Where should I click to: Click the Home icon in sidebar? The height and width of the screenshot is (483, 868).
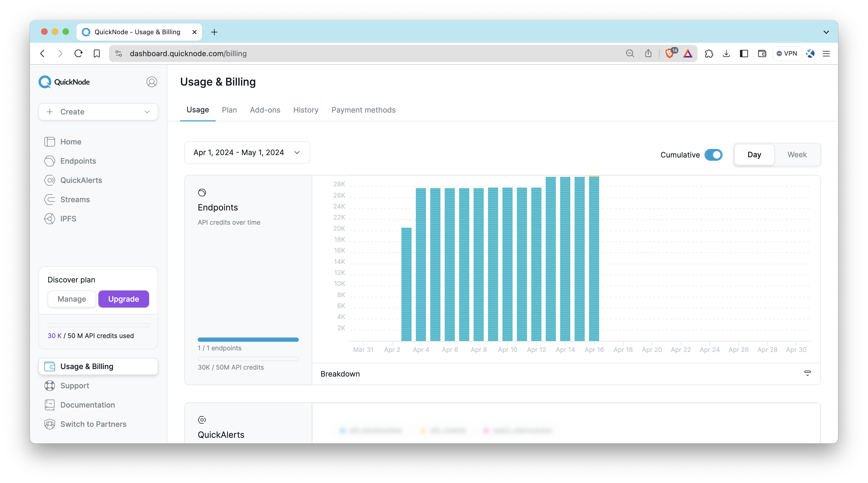click(x=50, y=141)
